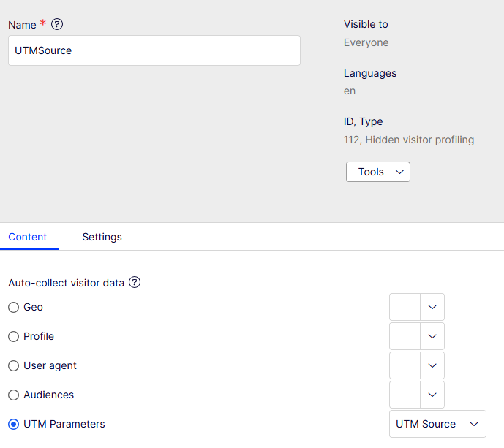This screenshot has width=504, height=448.
Task: Click the UTM Source dropdown chevron
Action: 474,424
